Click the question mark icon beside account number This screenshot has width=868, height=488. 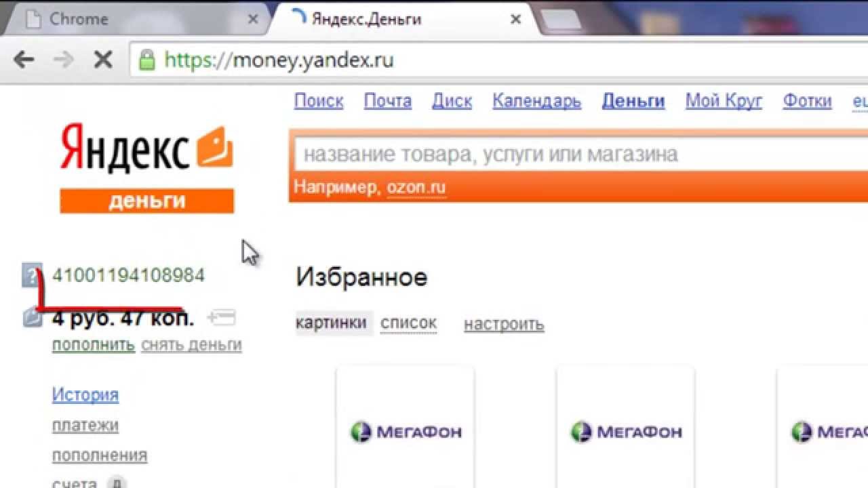(x=31, y=276)
